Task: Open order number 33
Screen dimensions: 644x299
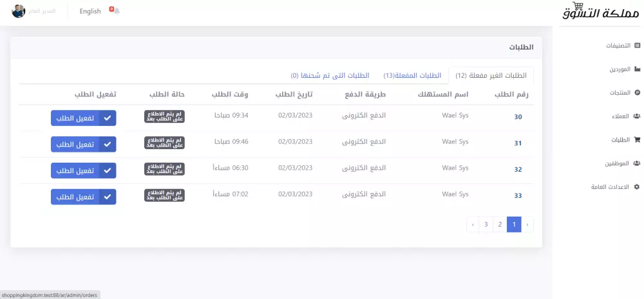Action: tap(518, 195)
